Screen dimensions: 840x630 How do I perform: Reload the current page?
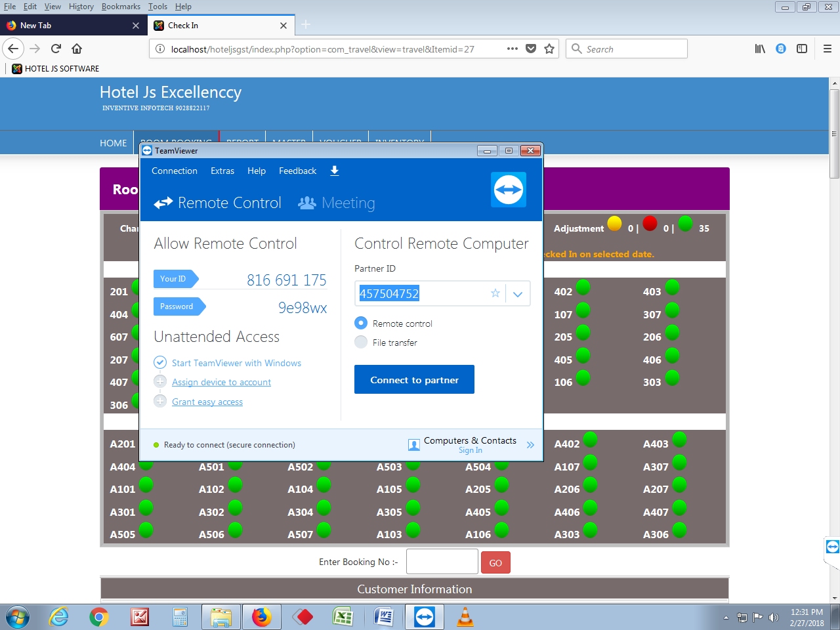pos(56,49)
